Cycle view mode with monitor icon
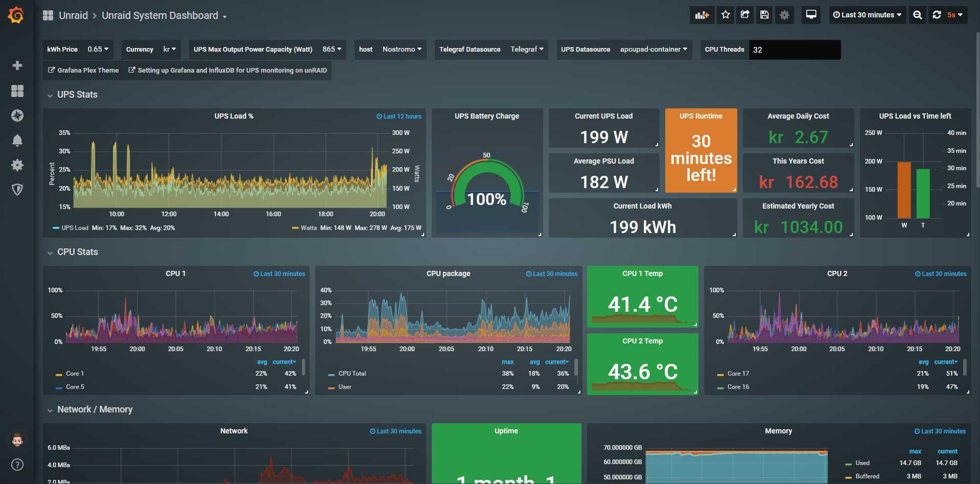This screenshot has width=980, height=484. [811, 15]
